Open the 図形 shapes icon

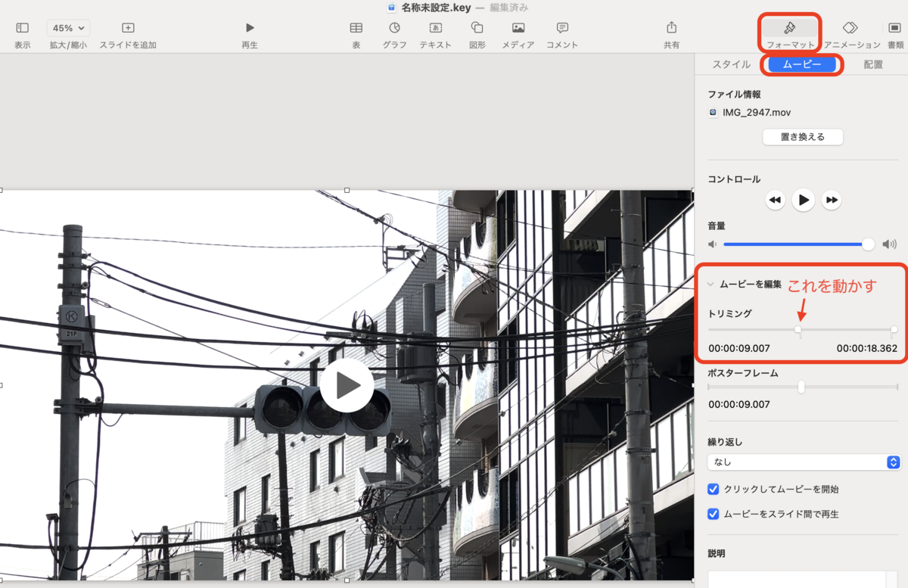[477, 28]
